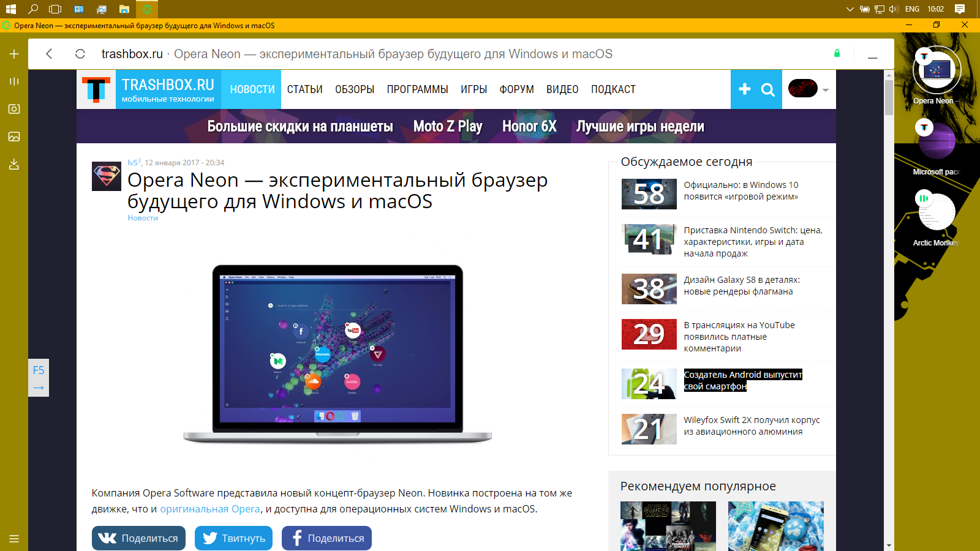Expand user menu dropdown arrow

[826, 90]
